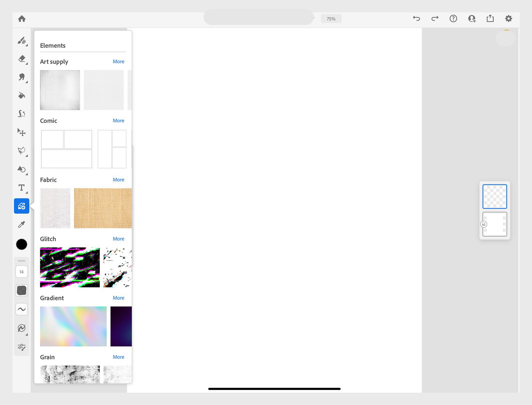Open More art supply textures
This screenshot has height=405, width=532.
(118, 61)
